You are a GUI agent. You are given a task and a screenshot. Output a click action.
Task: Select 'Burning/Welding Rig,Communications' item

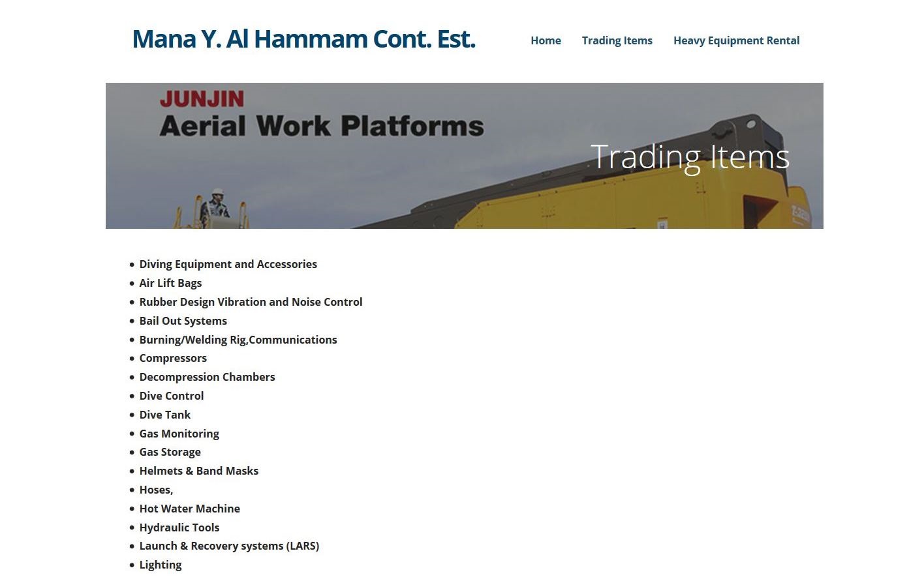(238, 340)
